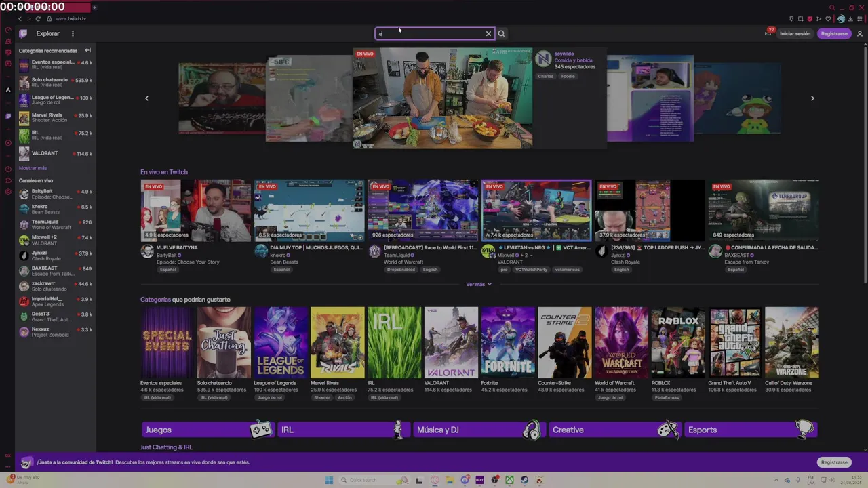Viewport: 868px width, 488px height.
Task: Click Iniciar sesión
Action: [795, 33]
